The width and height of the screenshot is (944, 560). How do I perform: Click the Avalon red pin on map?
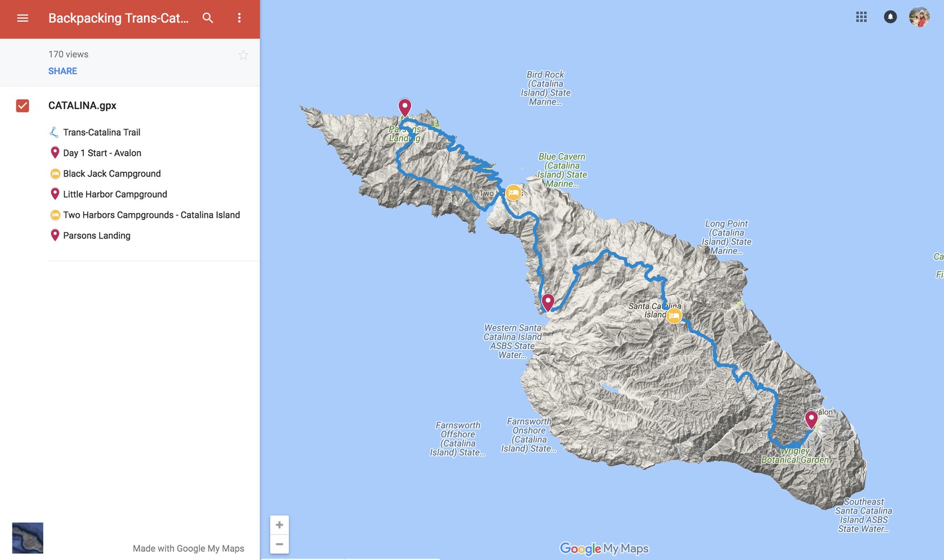(811, 420)
